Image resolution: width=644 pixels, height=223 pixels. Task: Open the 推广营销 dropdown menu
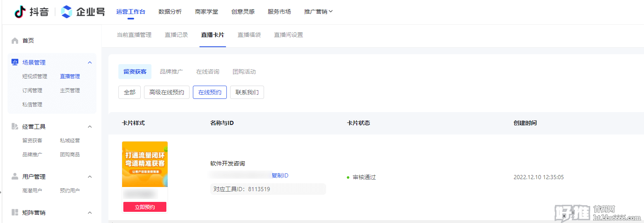click(318, 12)
